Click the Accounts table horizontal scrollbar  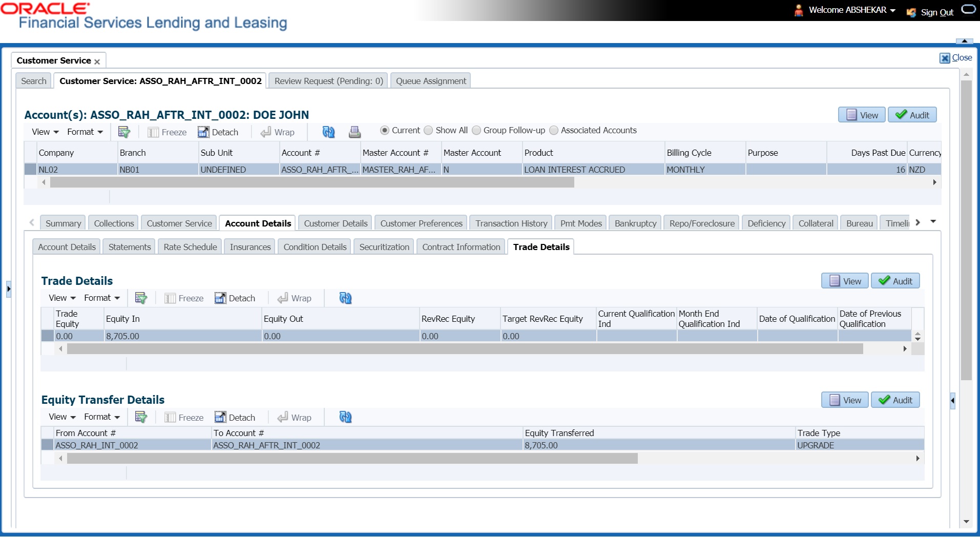pyautogui.click(x=312, y=182)
